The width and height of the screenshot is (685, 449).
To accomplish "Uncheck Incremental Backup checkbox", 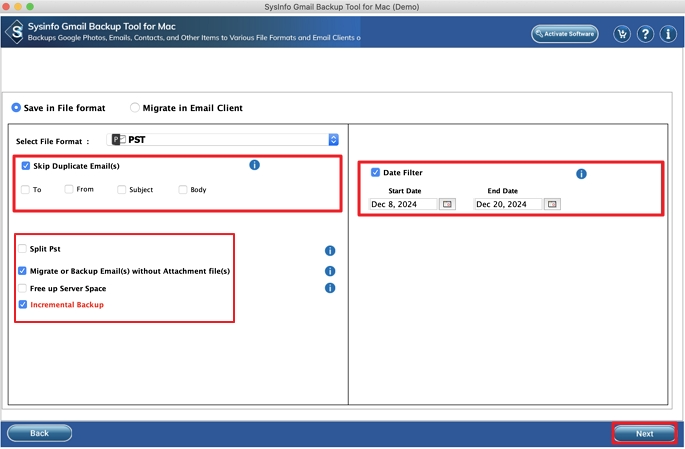I will click(23, 304).
